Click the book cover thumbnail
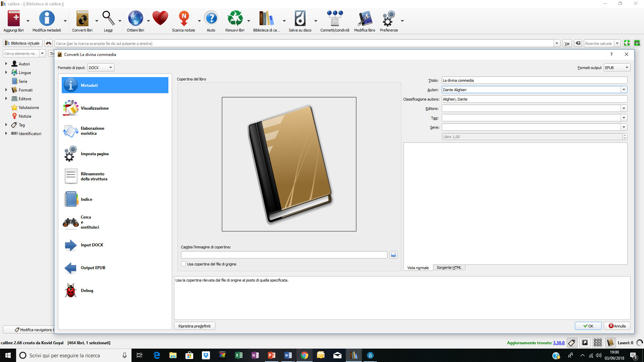This screenshot has height=362, width=644. (x=289, y=164)
